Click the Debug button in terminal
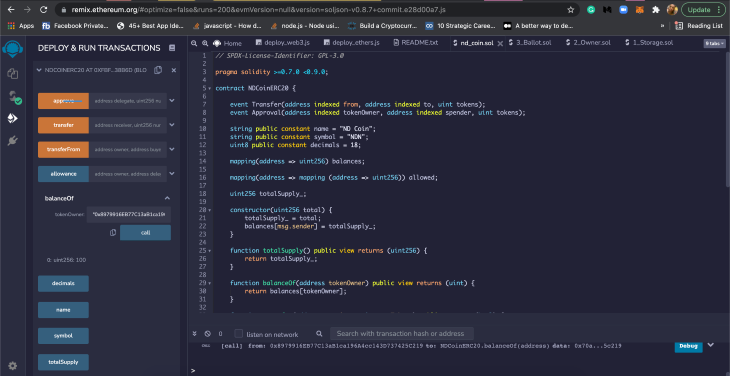 click(x=688, y=346)
